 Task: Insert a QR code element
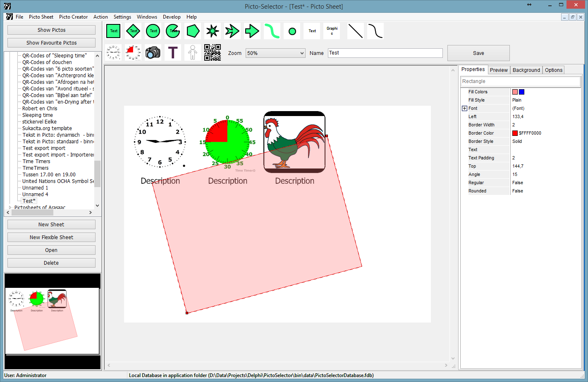coord(213,53)
